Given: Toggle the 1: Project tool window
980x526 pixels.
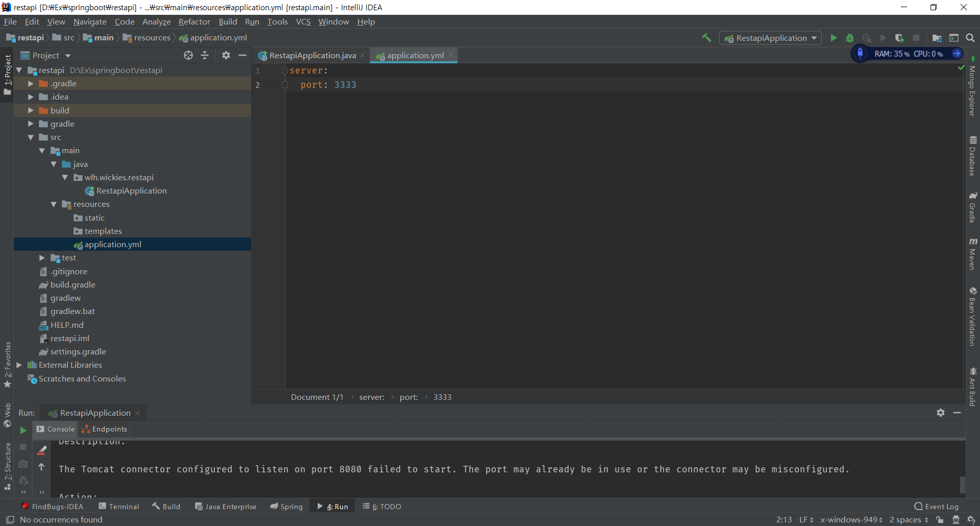Looking at the screenshot, I should click(x=7, y=75).
